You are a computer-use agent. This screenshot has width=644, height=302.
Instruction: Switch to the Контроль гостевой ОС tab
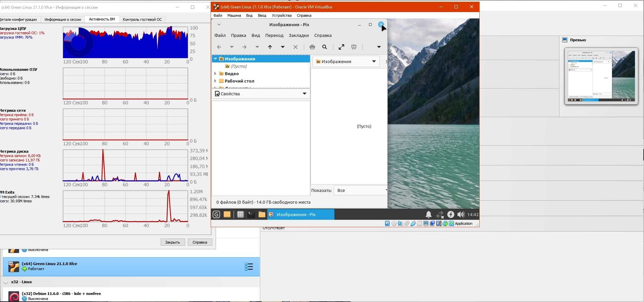pos(142,19)
